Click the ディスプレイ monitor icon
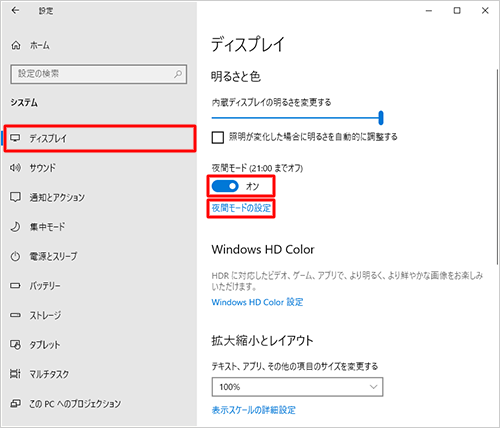 click(15, 138)
